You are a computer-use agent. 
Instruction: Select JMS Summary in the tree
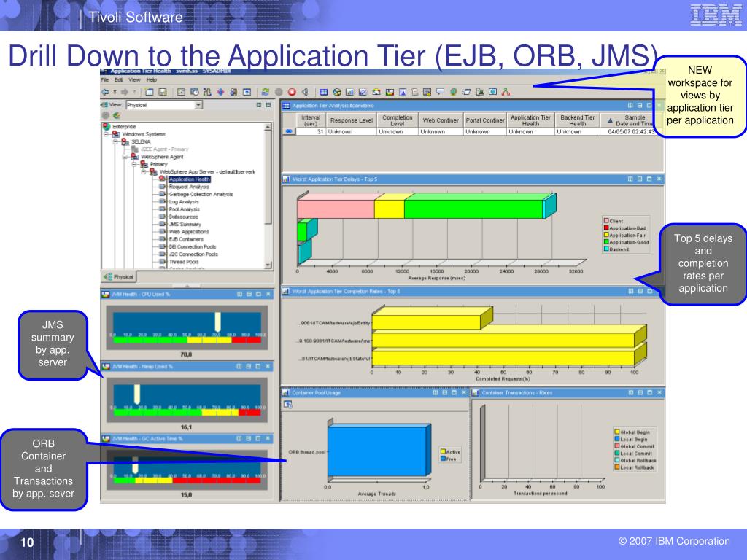[x=185, y=225]
